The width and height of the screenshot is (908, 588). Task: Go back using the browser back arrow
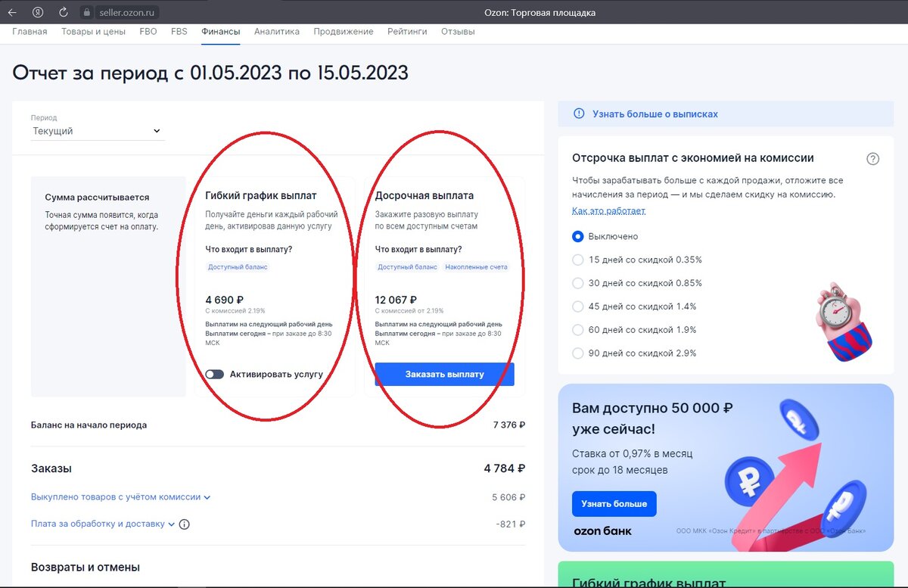click(x=12, y=12)
